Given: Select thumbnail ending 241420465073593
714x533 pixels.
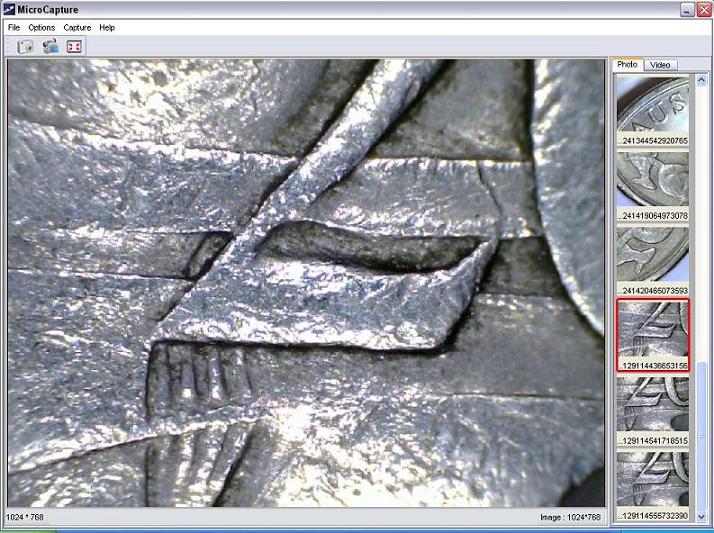Looking at the screenshot, I should tap(653, 261).
